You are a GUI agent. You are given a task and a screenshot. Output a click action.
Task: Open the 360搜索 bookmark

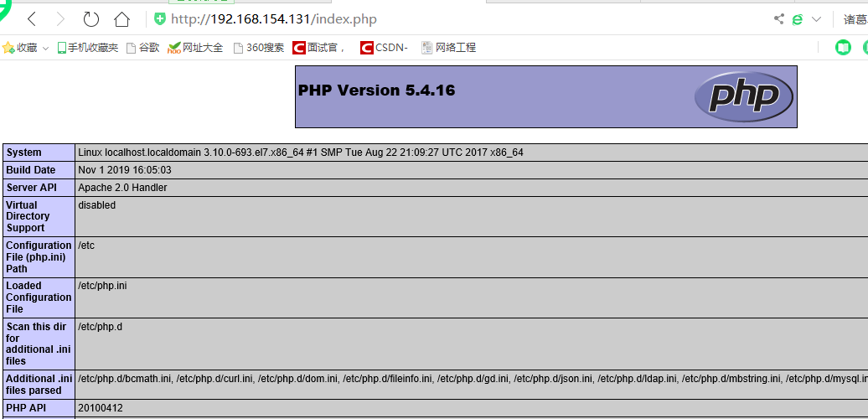coord(258,48)
